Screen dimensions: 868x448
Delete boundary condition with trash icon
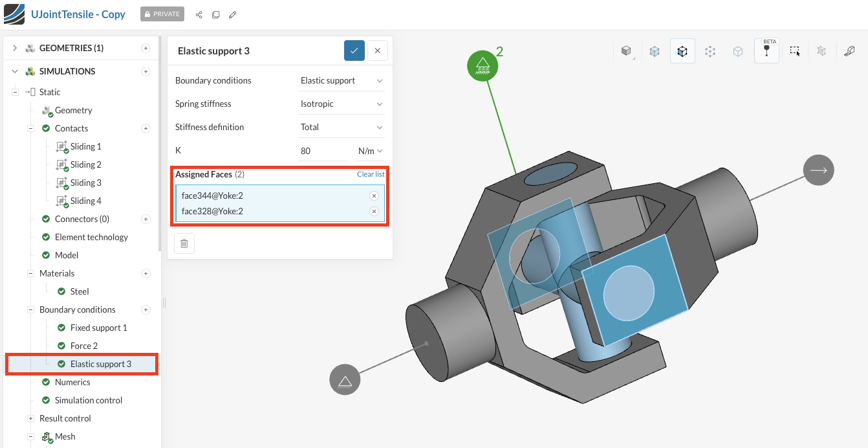point(184,243)
